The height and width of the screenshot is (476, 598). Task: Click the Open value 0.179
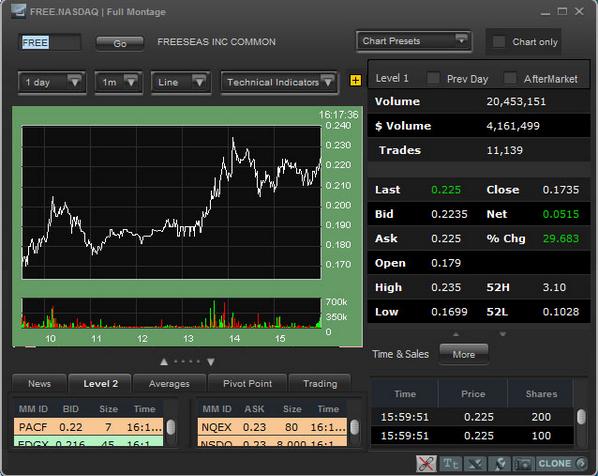coord(446,263)
